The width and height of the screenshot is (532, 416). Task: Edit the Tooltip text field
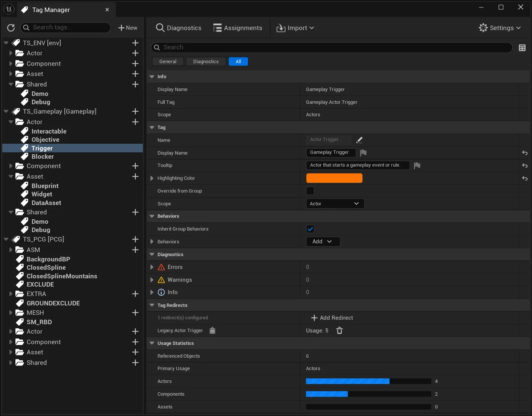[x=358, y=165]
